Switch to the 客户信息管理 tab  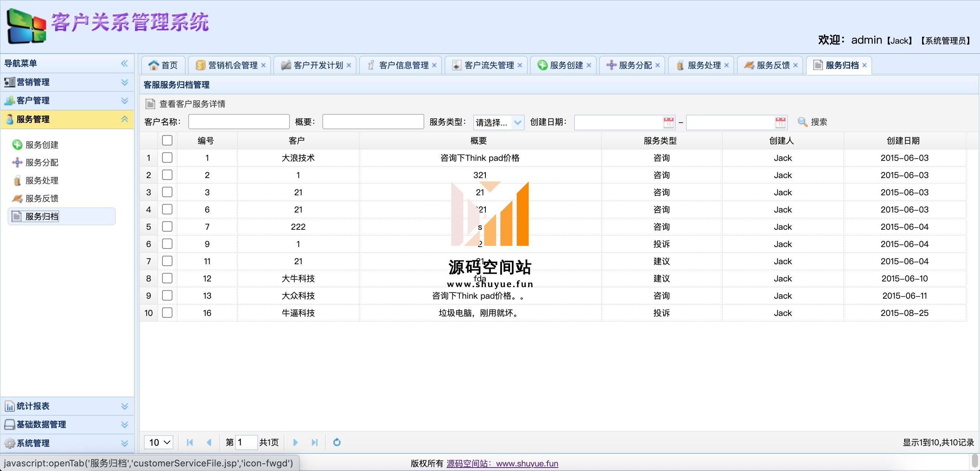(400, 65)
